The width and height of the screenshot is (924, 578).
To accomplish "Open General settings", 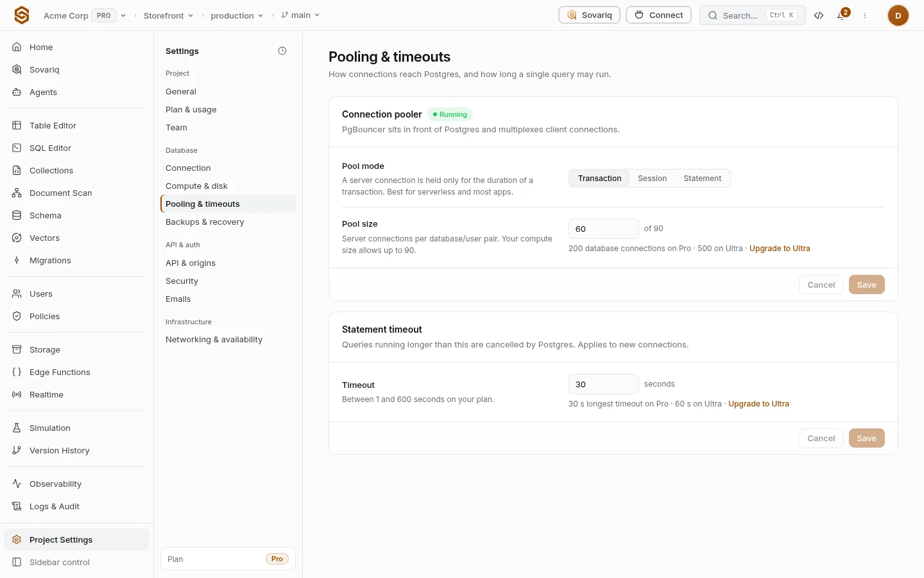I will coord(228,92).
